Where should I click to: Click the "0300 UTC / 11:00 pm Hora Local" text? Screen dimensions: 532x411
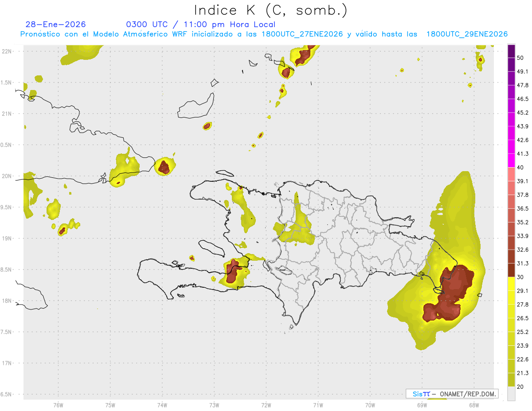pyautogui.click(x=200, y=24)
